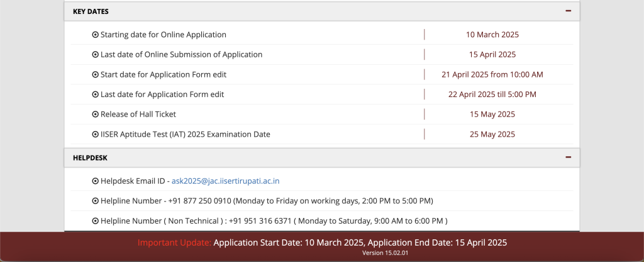Click 'Version 15.02.01' footer text
Viewport: 644px width, 262px height.
coord(385,253)
